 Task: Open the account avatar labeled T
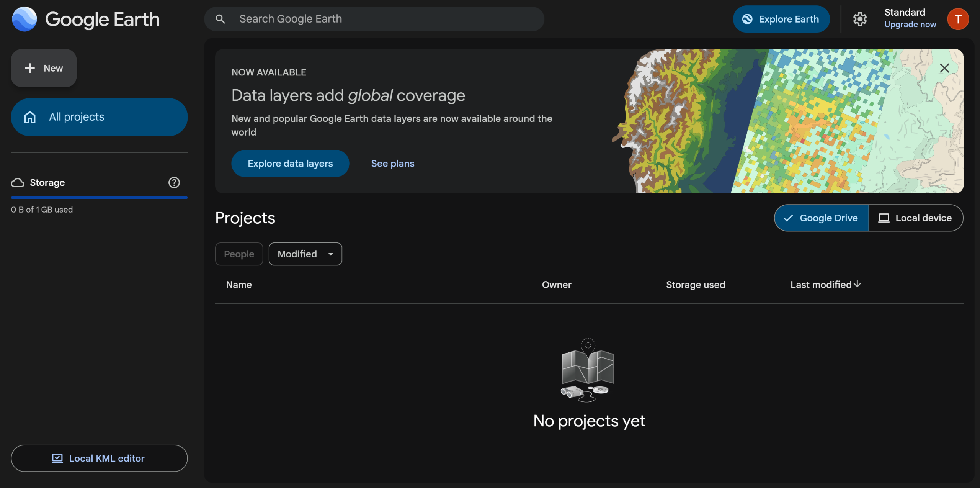point(958,19)
